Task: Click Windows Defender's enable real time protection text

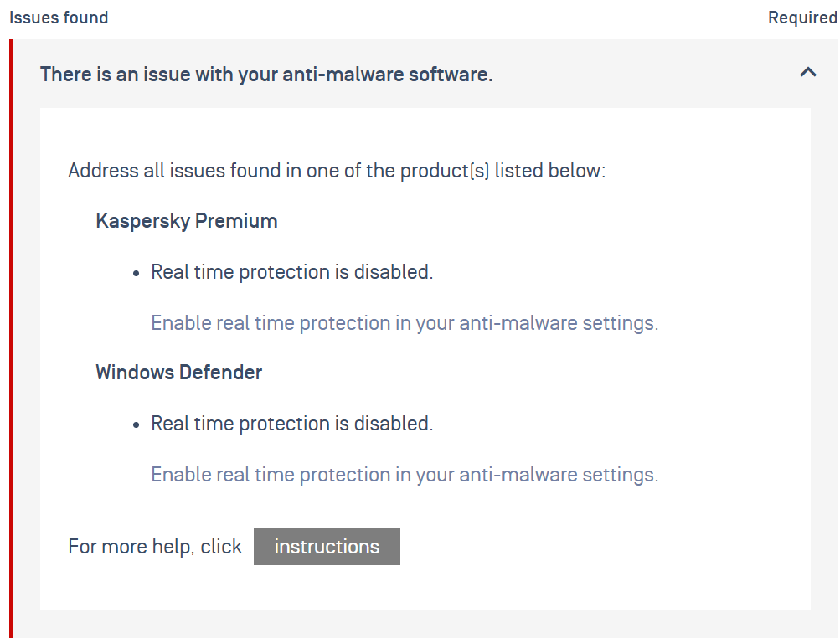Action: click(x=405, y=475)
